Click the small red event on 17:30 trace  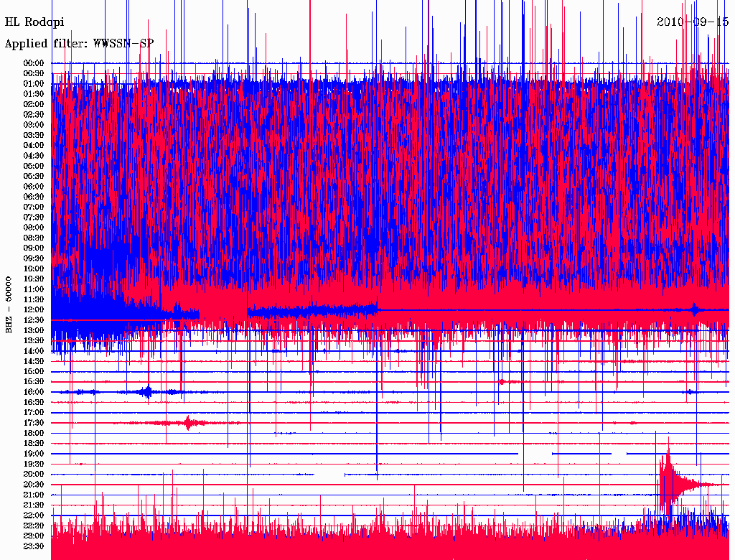click(x=188, y=423)
